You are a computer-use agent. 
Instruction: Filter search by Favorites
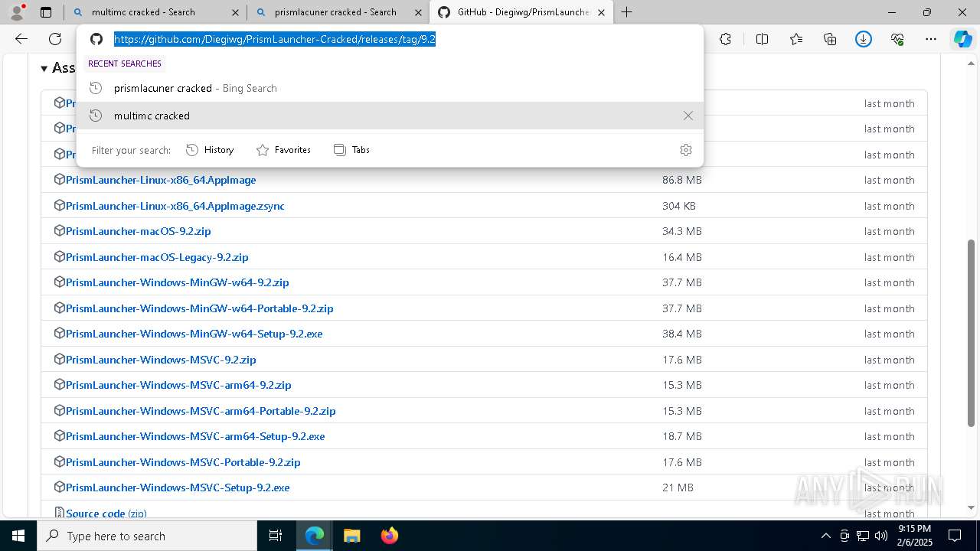pos(283,150)
